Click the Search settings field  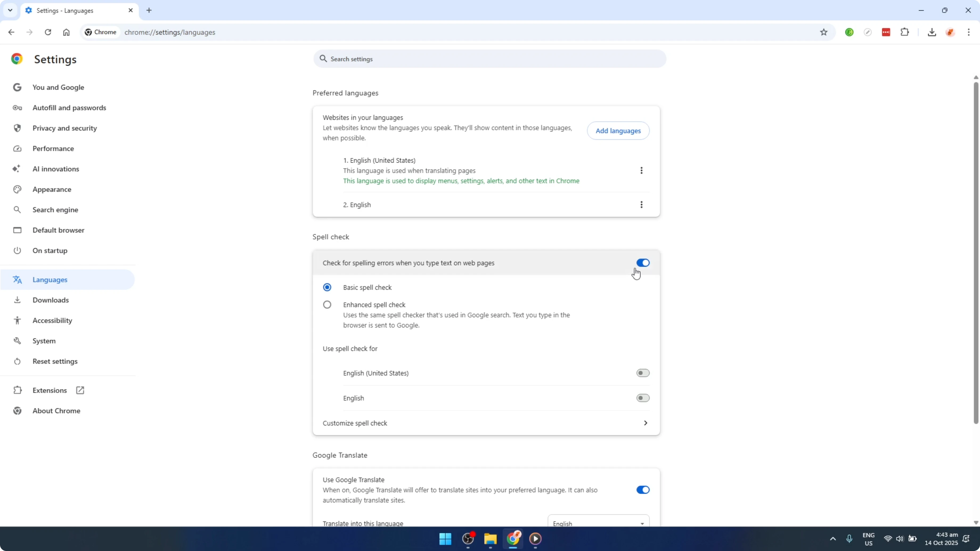(x=490, y=59)
